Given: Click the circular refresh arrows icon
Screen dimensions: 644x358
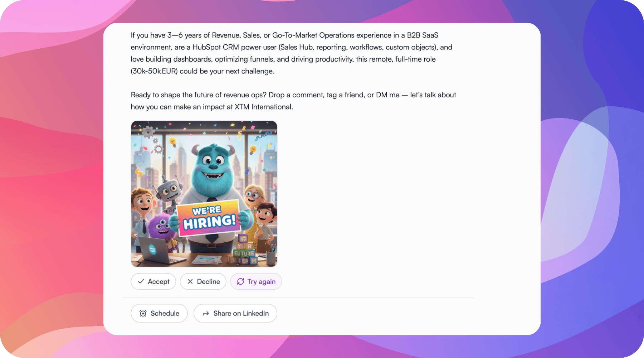Looking at the screenshot, I should (240, 281).
